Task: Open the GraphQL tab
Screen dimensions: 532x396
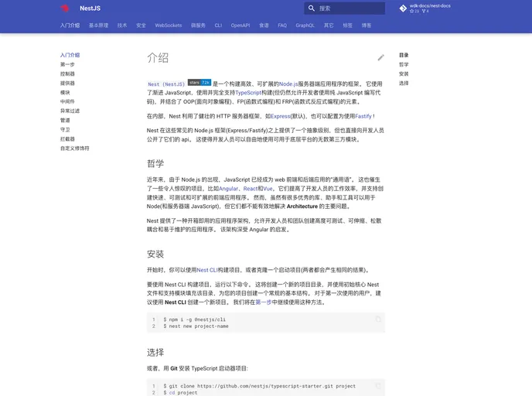Action: click(x=305, y=26)
